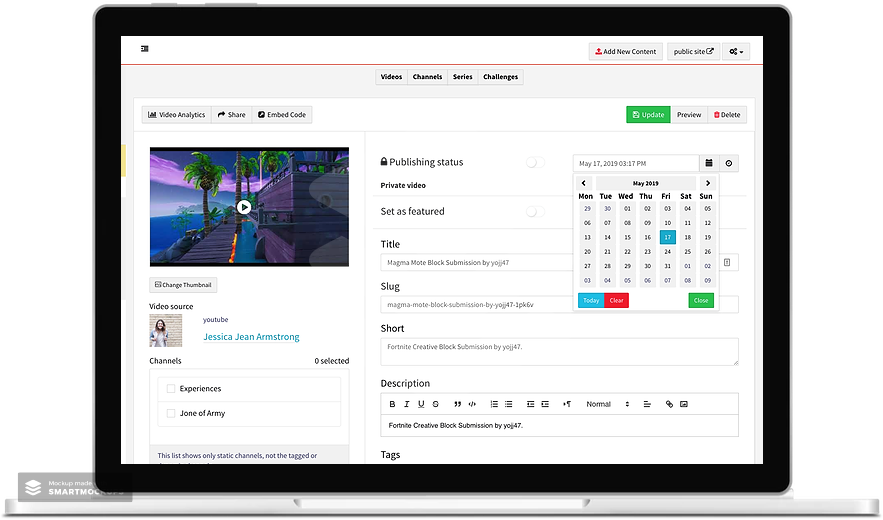Click the underline icon in the editor toolbar
883x520 pixels.
click(421, 404)
